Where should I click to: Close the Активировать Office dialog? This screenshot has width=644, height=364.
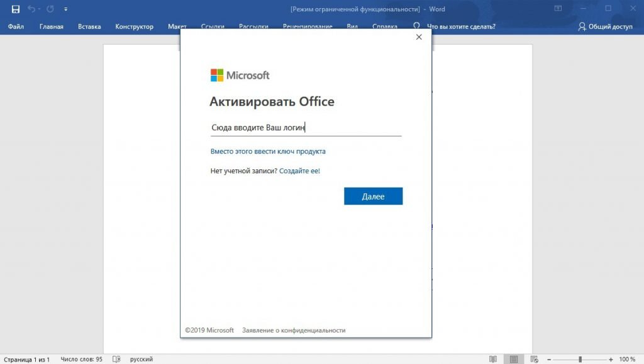[x=418, y=37]
